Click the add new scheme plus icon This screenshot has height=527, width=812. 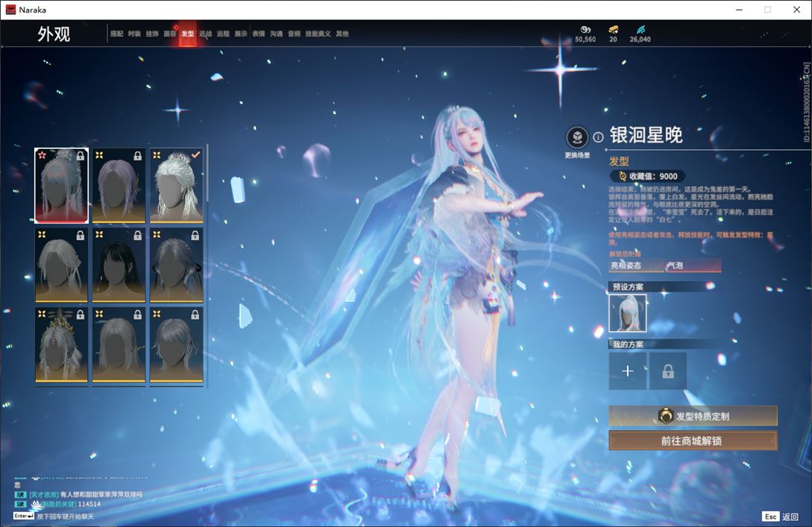tap(628, 371)
